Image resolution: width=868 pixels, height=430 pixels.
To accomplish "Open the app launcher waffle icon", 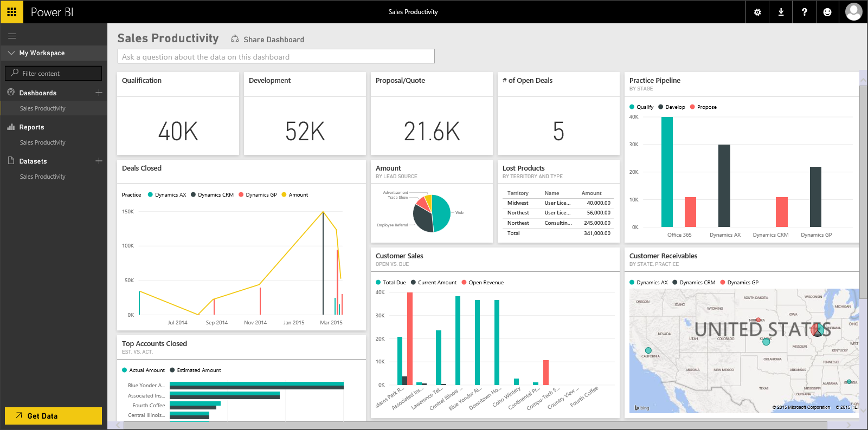I will 11,12.
